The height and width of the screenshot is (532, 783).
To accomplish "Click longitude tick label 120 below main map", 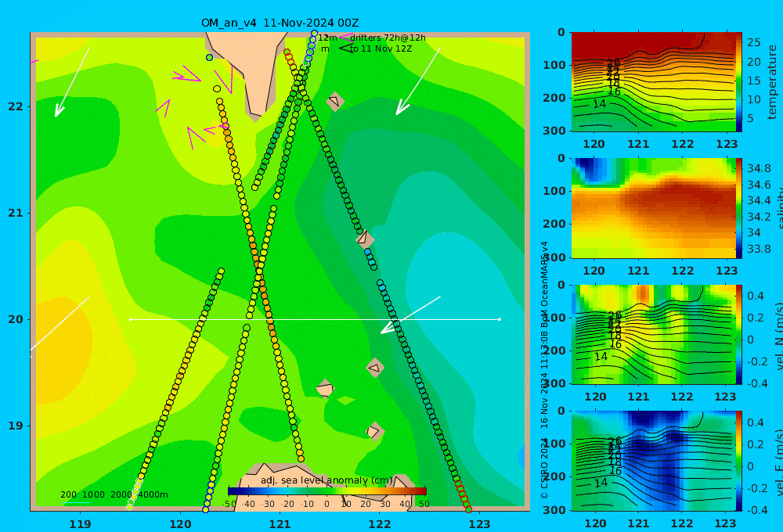I will (x=180, y=524).
